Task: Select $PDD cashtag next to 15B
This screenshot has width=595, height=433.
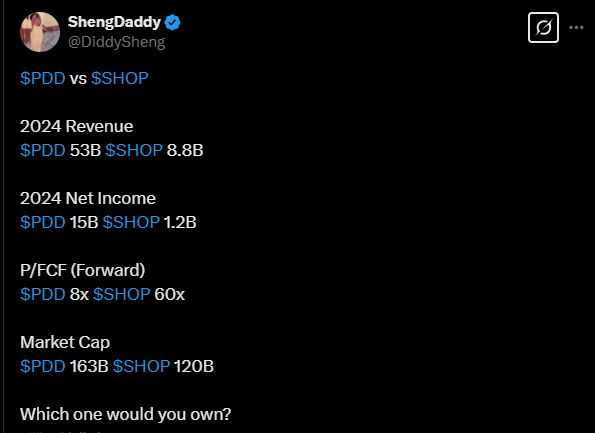Action: click(42, 222)
